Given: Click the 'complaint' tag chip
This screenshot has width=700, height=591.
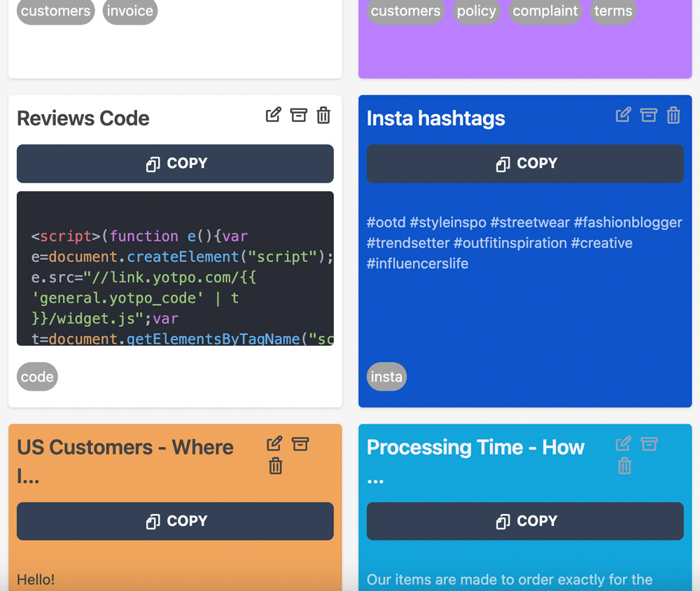Looking at the screenshot, I should pyautogui.click(x=545, y=11).
